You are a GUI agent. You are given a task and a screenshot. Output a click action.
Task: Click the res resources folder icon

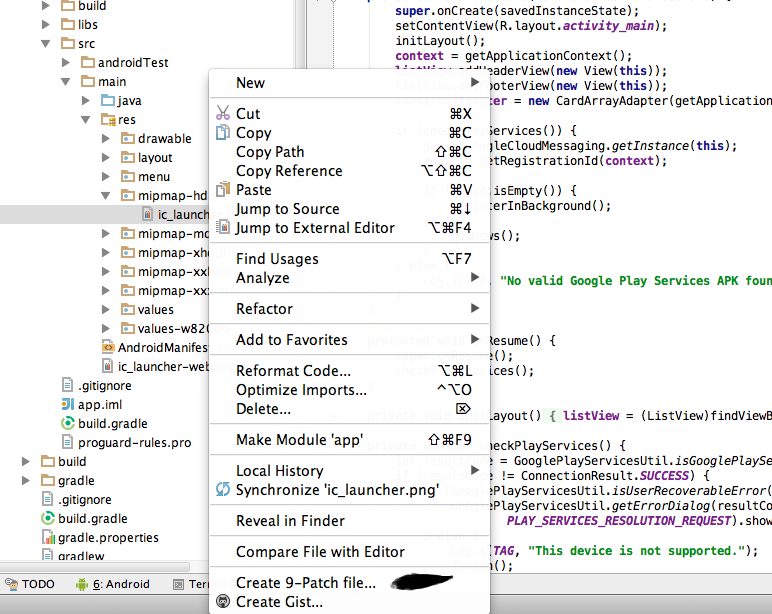pos(108,120)
